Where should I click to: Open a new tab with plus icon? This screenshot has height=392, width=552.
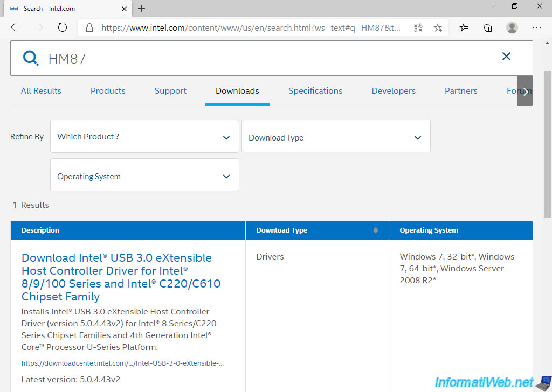[x=142, y=9]
